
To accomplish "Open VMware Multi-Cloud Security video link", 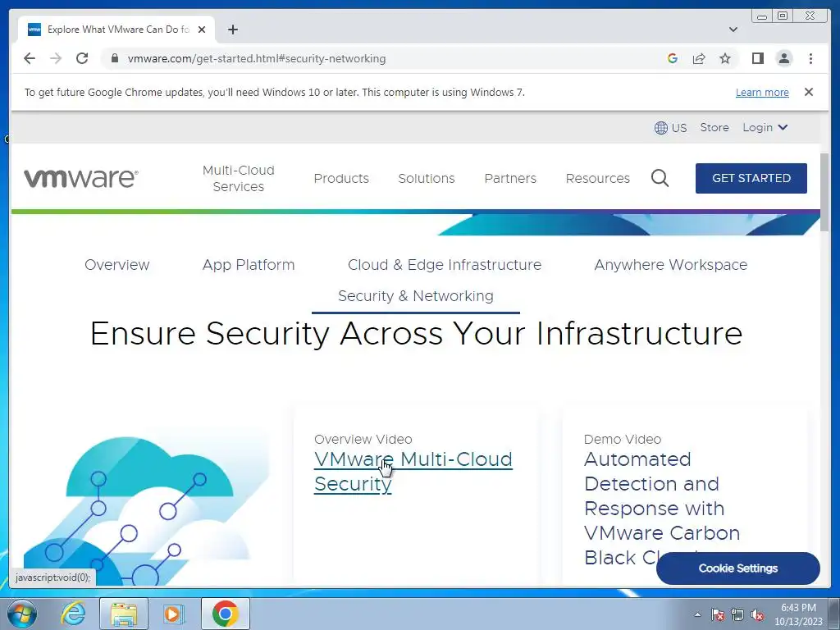I will pyautogui.click(x=413, y=472).
